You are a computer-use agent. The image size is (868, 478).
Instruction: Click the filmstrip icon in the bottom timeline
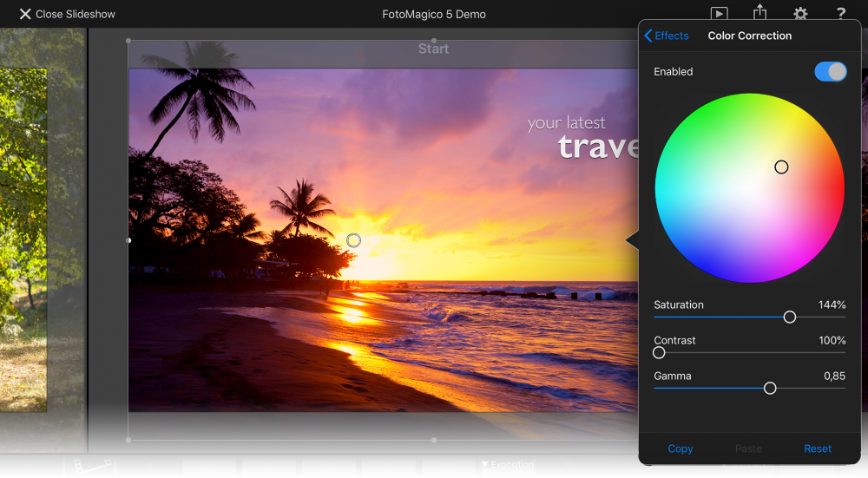(92, 465)
